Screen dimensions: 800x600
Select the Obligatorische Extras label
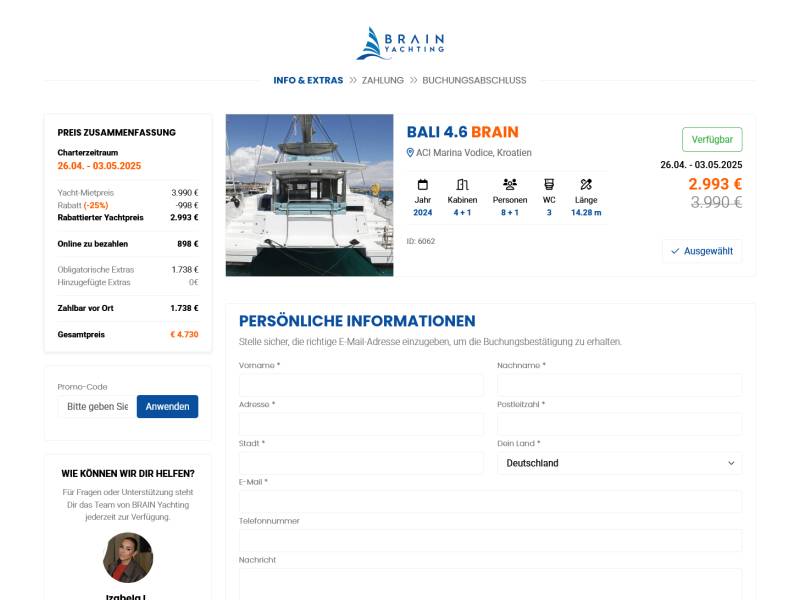point(96,270)
